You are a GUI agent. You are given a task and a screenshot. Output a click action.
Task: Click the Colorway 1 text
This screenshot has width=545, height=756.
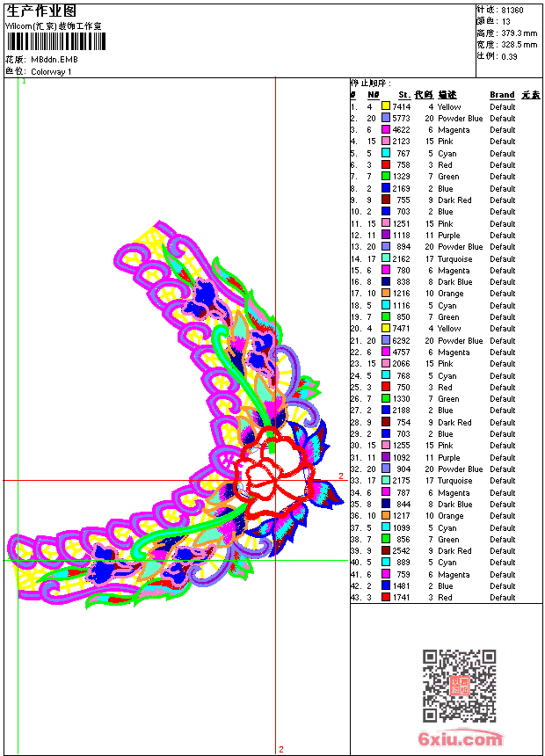coord(51,72)
